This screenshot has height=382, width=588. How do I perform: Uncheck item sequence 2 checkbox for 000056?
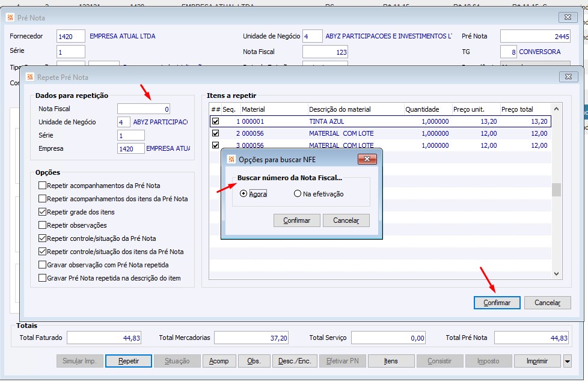pyautogui.click(x=216, y=133)
